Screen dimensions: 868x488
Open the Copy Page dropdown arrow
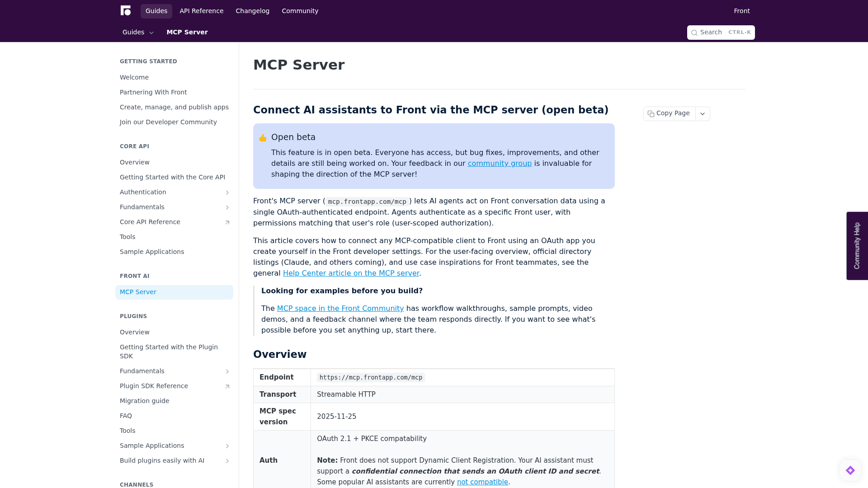point(703,114)
